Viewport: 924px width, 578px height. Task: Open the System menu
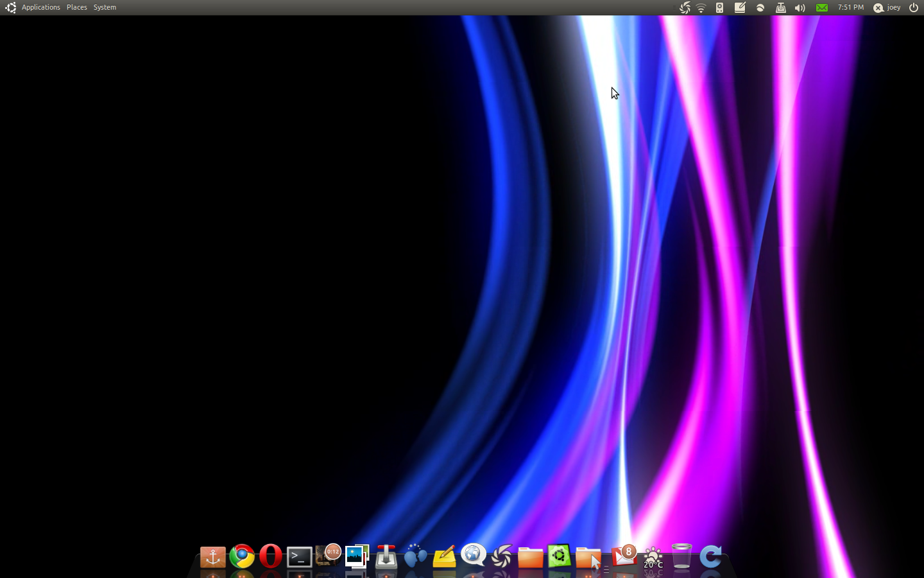105,8
